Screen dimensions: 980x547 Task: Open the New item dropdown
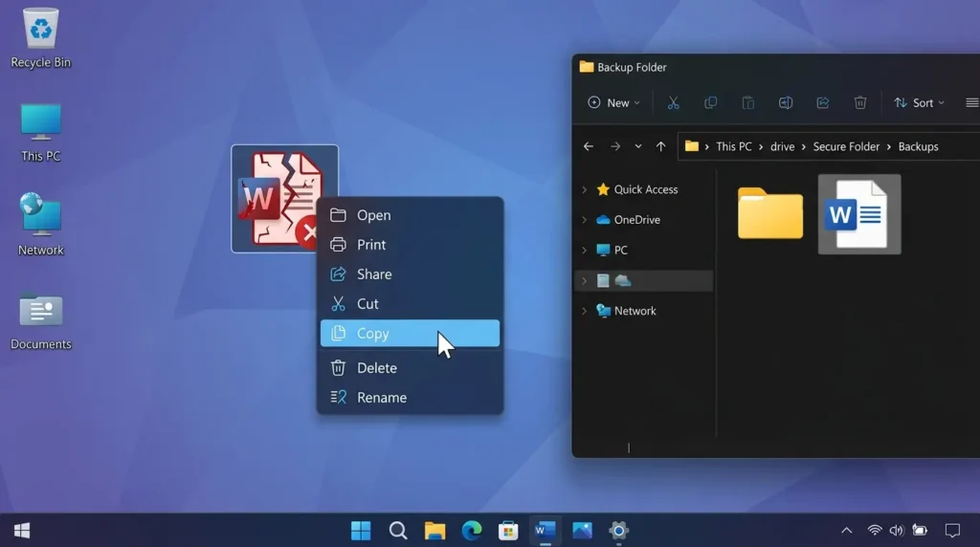(613, 103)
